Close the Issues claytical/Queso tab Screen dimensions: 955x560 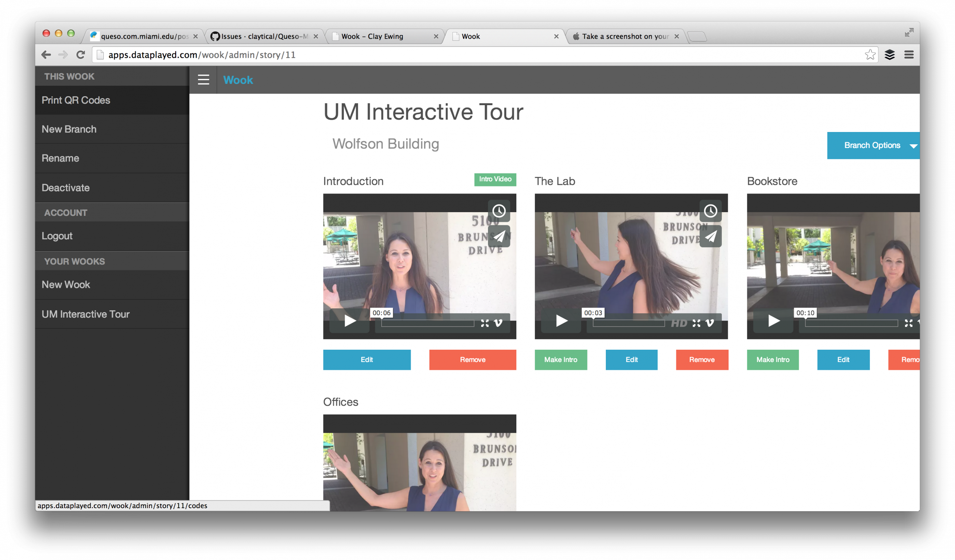point(316,36)
